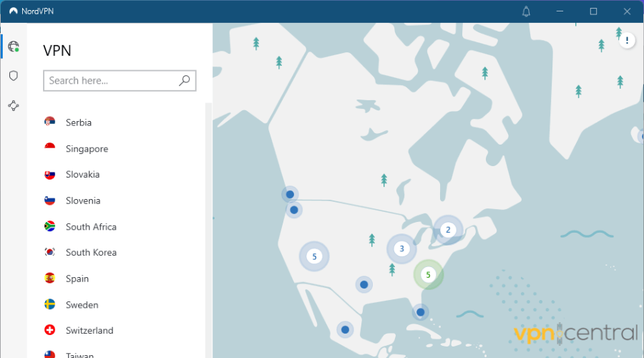
Task: Open the Meshnet sidebar icon
Action: click(x=14, y=106)
